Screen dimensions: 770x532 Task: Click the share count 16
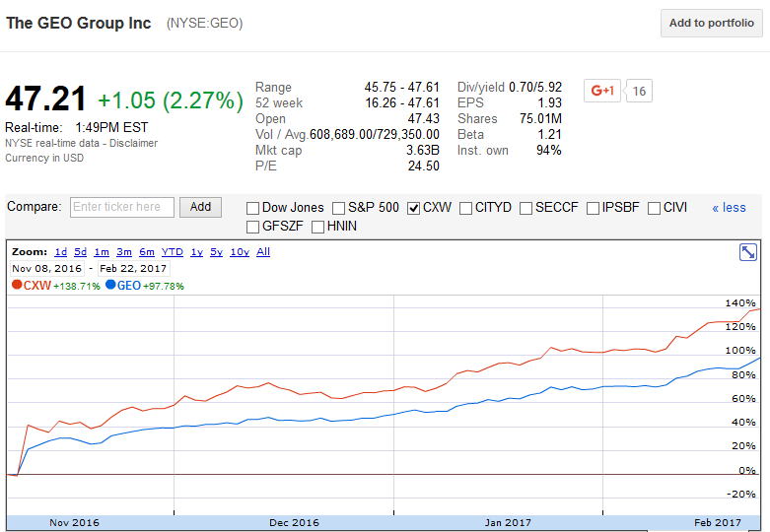(639, 91)
